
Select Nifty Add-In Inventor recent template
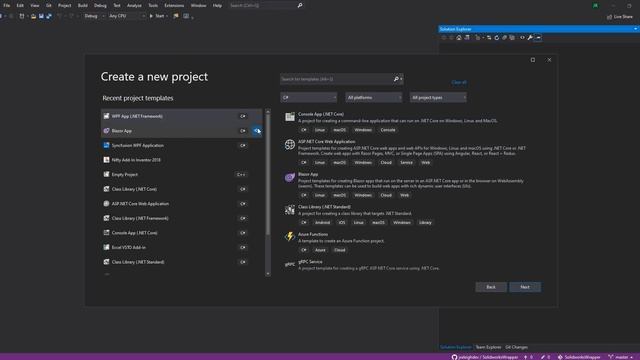(182, 160)
